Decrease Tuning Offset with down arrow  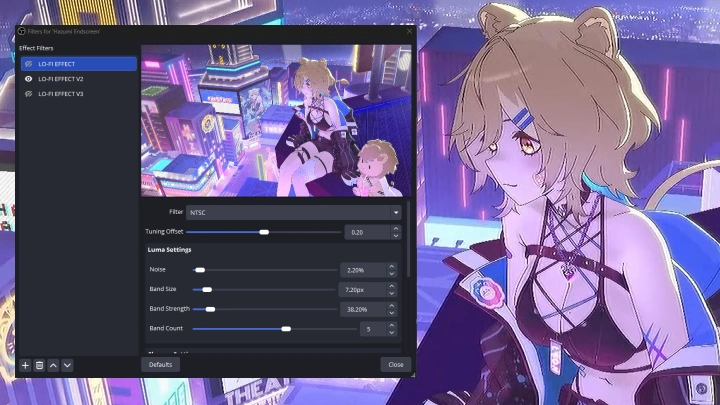click(x=396, y=236)
